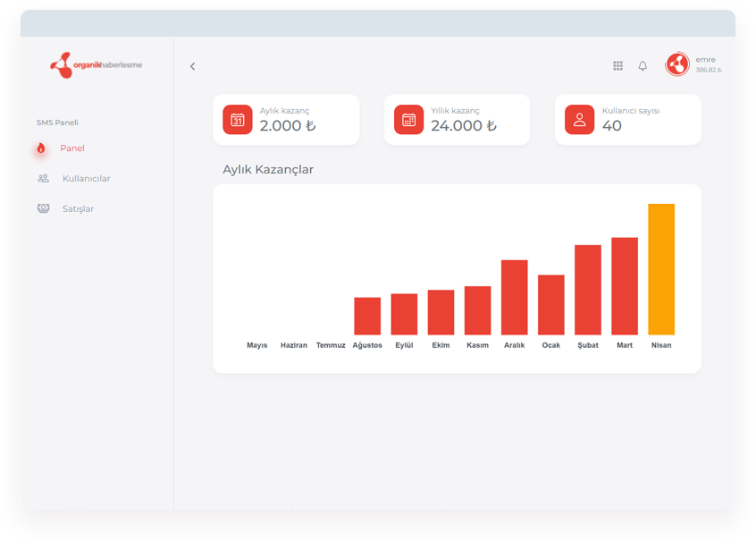The height and width of the screenshot is (542, 756).
Task: Click the apps grid icon near notifications
Action: click(x=617, y=65)
